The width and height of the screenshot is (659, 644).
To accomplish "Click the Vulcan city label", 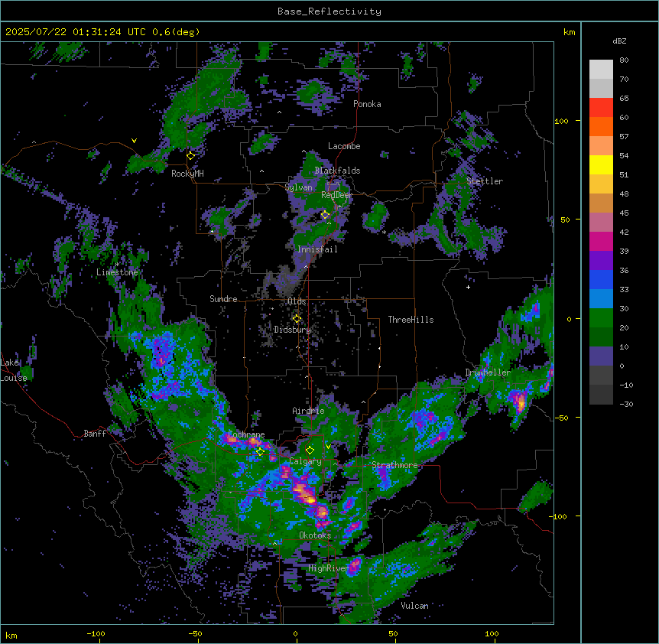I will point(414,606).
